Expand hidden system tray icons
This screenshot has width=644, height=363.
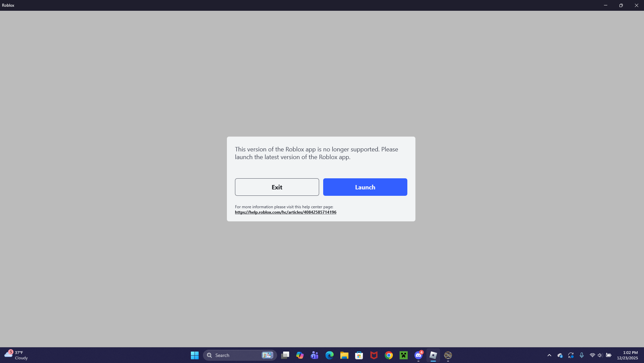tap(549, 355)
